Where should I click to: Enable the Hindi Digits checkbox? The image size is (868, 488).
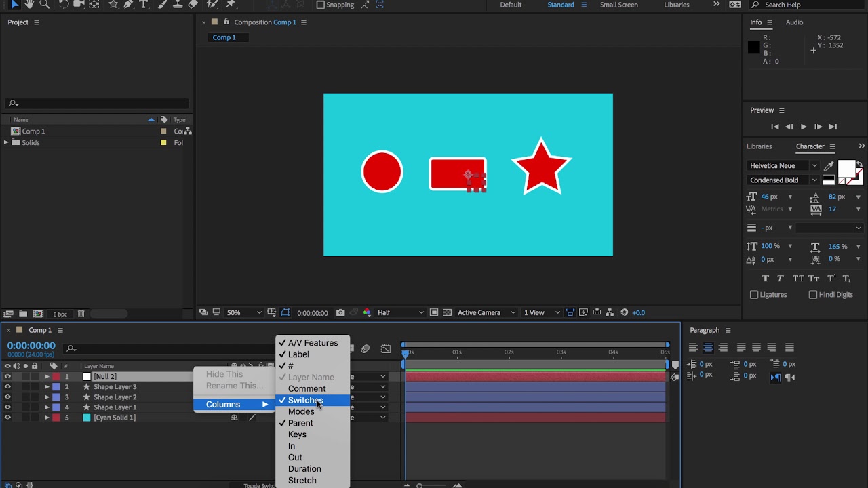(x=813, y=295)
